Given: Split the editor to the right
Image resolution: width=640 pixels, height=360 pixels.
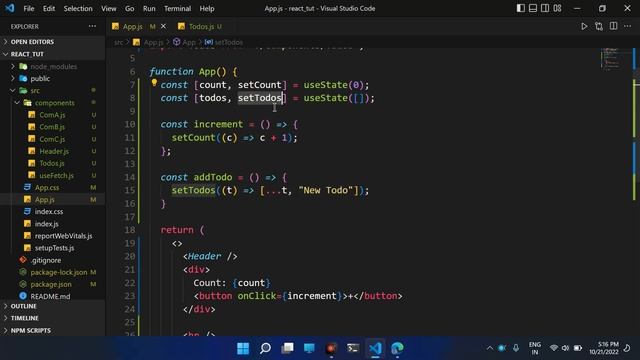Looking at the screenshot, I should point(613,26).
